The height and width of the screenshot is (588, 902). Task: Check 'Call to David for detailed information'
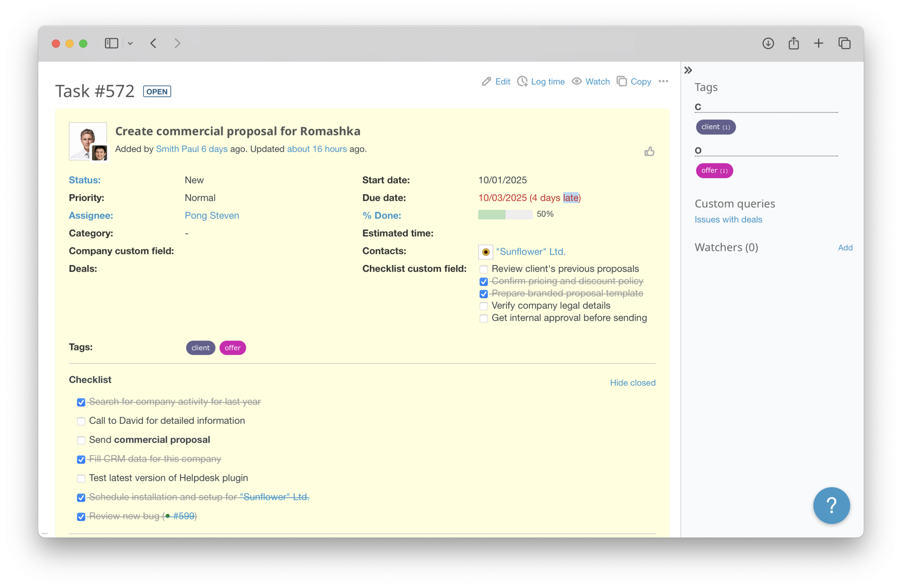(81, 421)
